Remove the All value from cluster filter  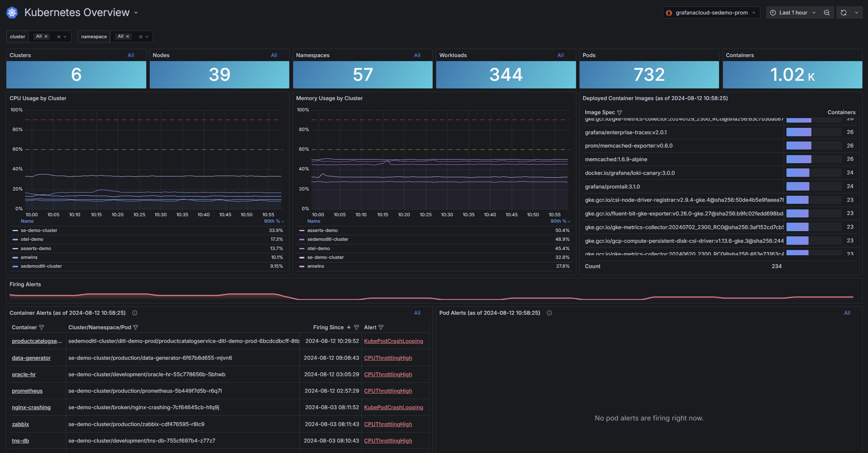(46, 37)
